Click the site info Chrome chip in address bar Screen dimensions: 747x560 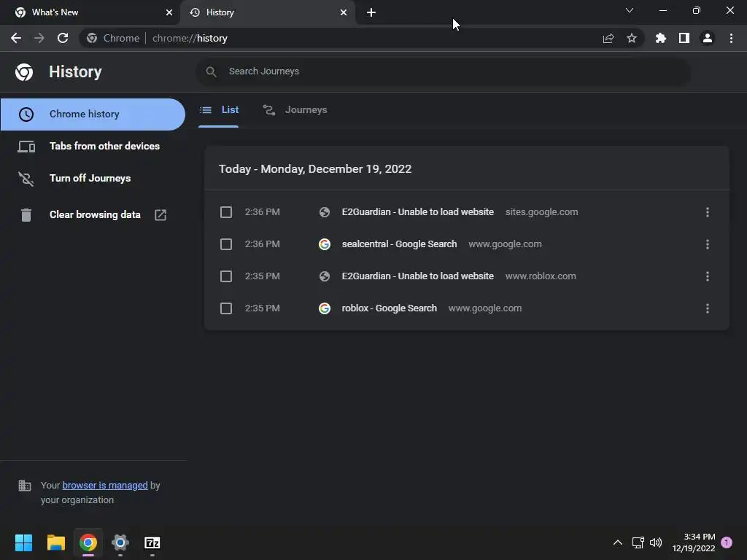coord(113,38)
